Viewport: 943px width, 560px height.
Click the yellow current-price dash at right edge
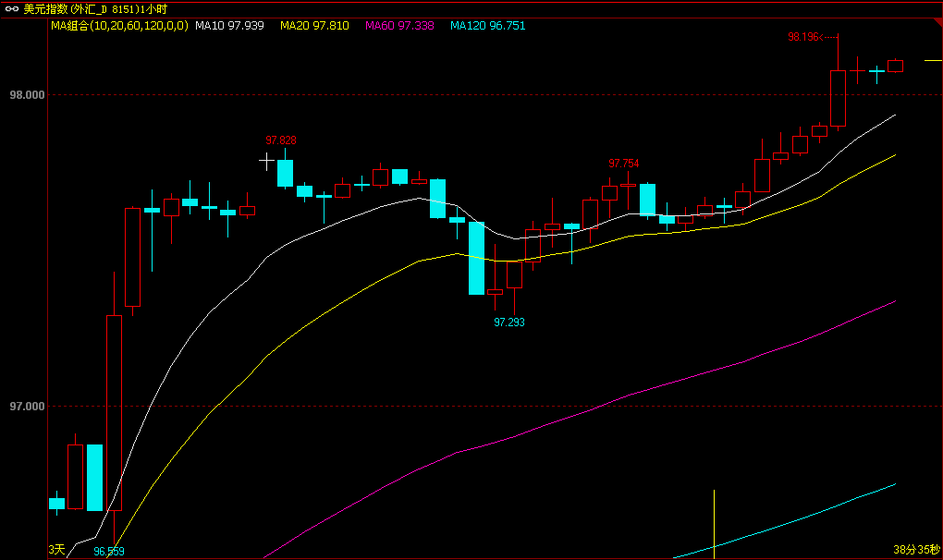(x=933, y=60)
